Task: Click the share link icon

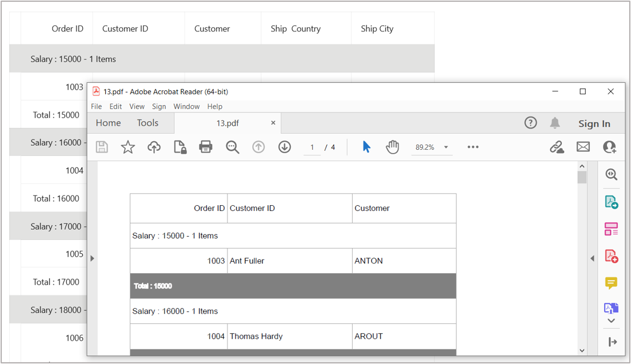Action: 557,147
